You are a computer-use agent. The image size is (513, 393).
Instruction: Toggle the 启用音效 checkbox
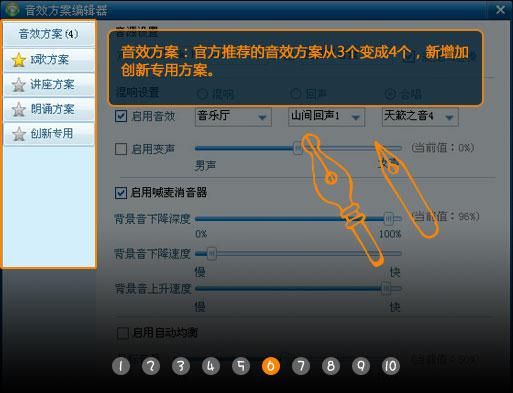tap(121, 116)
